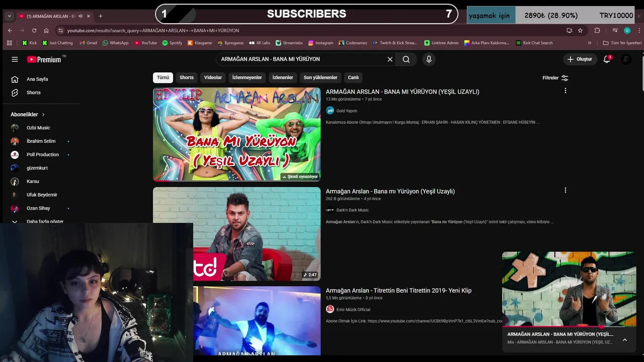Open options for the first result video
This screenshot has height=362, width=644.
click(566, 91)
